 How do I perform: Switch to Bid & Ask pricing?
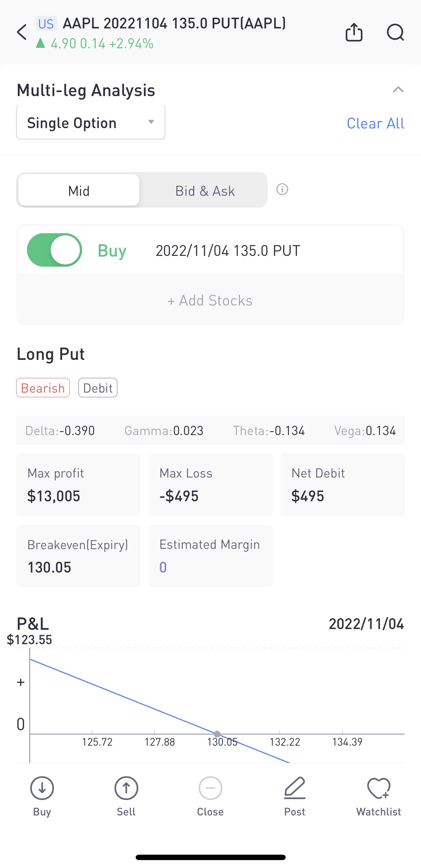click(205, 190)
